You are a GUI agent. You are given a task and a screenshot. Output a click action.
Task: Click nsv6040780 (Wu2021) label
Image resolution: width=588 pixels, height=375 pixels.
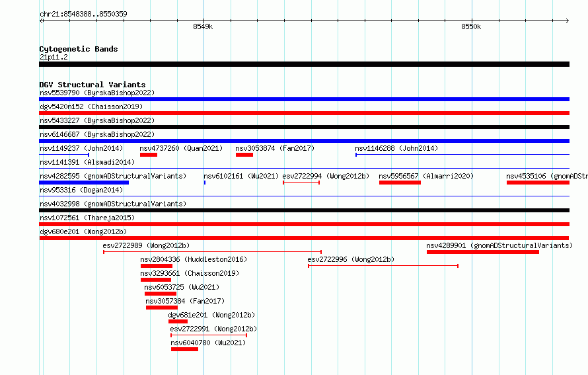[208, 343]
